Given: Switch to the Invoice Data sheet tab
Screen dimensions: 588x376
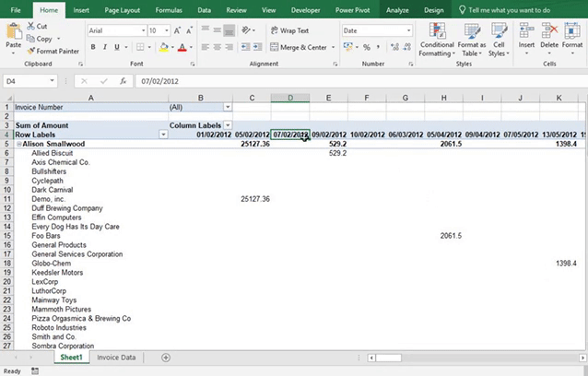Looking at the screenshot, I should pos(117,357).
